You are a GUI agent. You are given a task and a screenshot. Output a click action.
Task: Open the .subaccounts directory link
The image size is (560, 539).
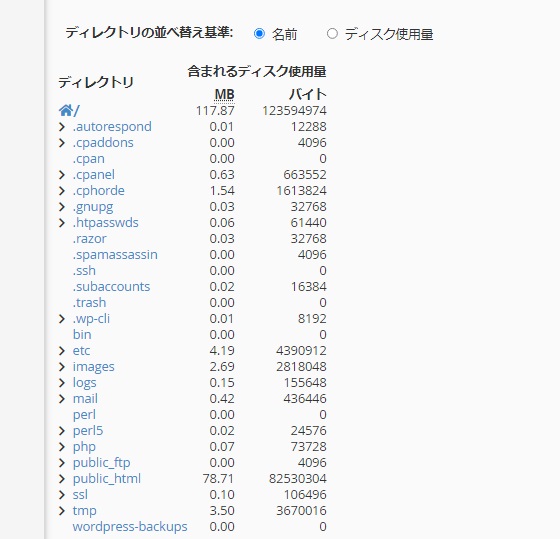coord(111,286)
